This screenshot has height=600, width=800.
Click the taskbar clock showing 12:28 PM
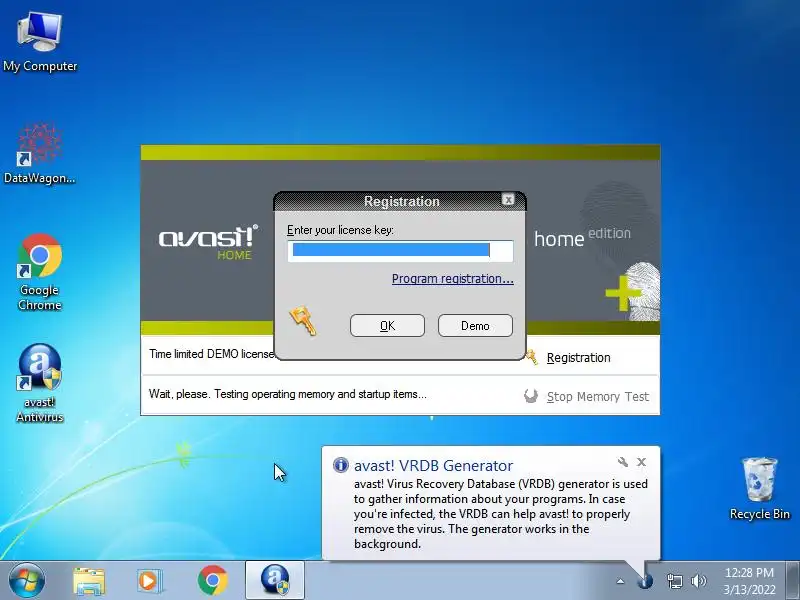point(749,581)
